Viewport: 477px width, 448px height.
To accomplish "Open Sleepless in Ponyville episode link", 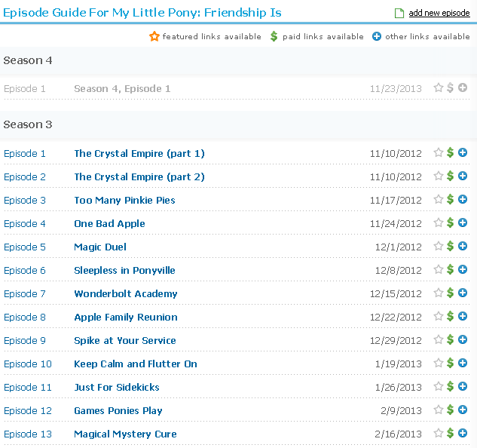I will point(125,270).
